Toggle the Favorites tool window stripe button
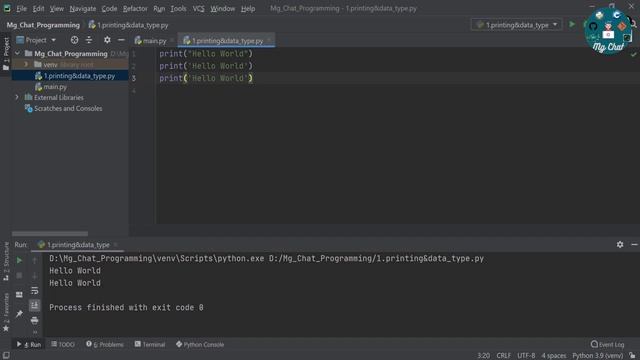Viewport: 640px width, 360px height. point(6,312)
